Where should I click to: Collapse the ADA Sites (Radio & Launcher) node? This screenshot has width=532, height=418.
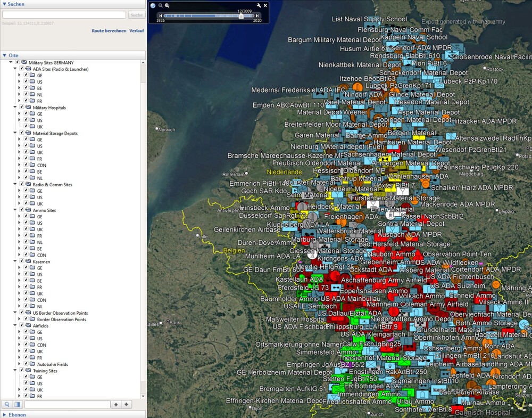(x=15, y=69)
